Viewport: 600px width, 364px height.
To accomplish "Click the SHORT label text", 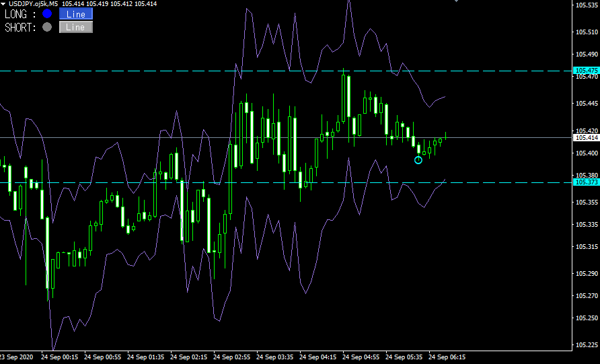I will tap(18, 27).
